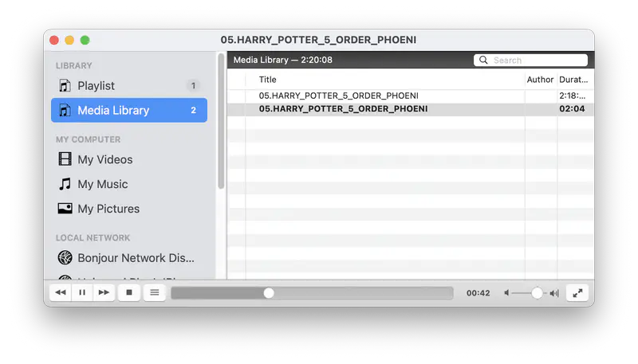Stop playback with the stop button
Image resolution: width=638 pixels, height=364 pixels.
click(x=129, y=292)
